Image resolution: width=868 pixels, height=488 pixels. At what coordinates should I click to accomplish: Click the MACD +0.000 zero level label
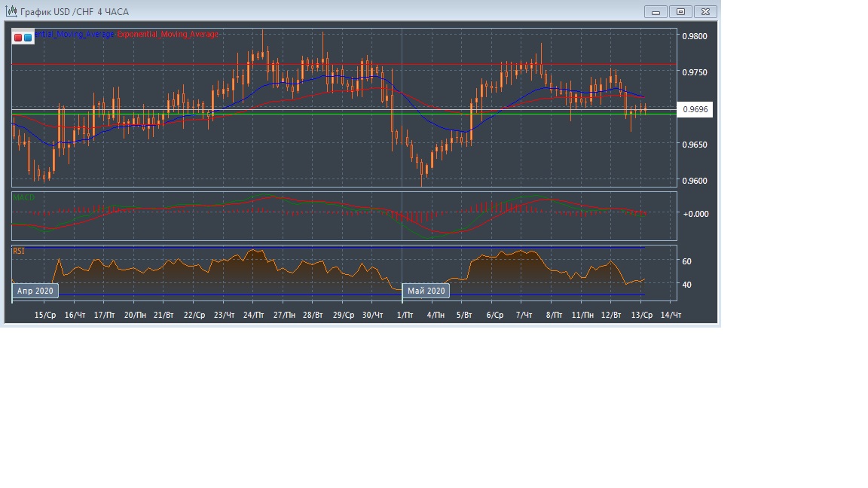click(x=695, y=214)
